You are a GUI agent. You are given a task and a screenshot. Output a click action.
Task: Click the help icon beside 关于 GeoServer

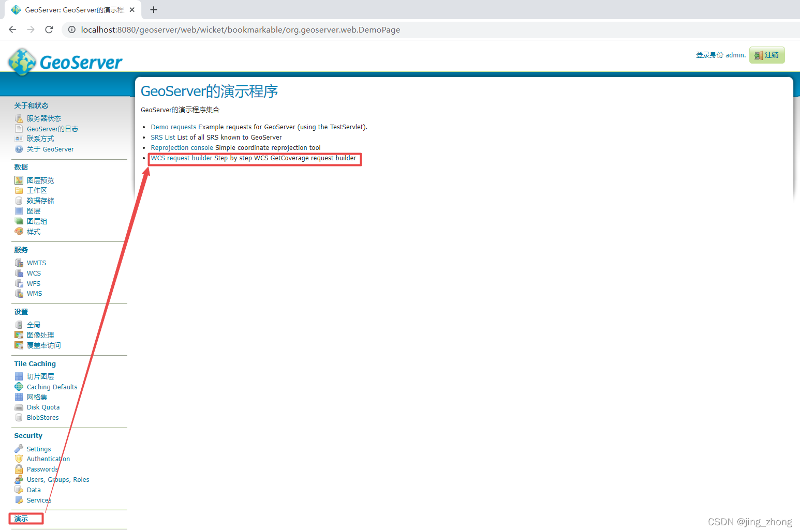pos(19,149)
